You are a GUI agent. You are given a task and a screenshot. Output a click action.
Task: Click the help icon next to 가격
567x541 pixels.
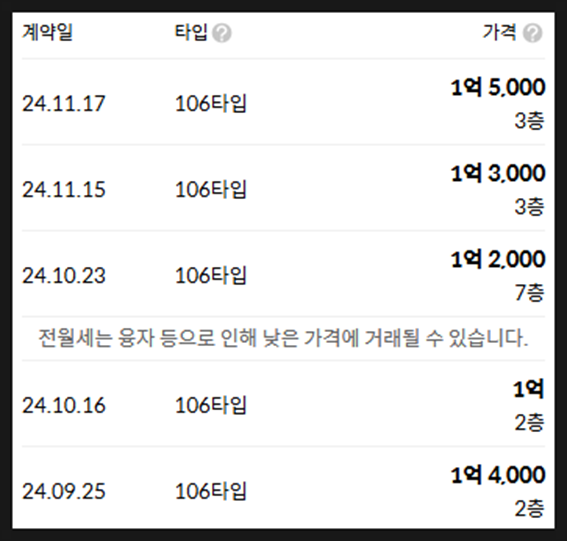tap(532, 33)
